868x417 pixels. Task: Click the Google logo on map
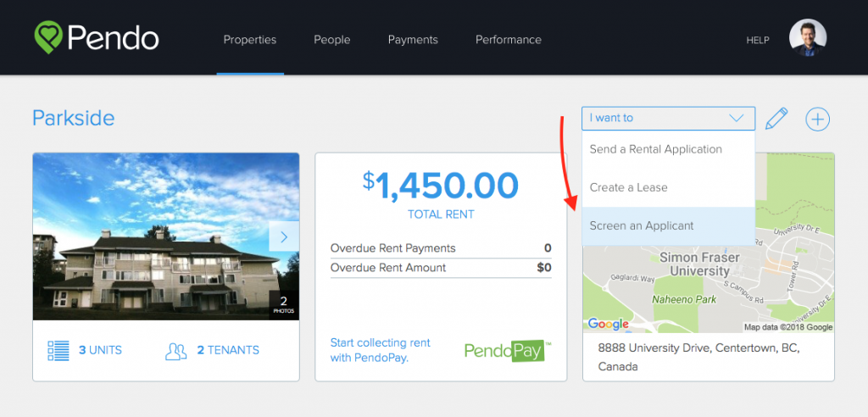pyautogui.click(x=608, y=324)
